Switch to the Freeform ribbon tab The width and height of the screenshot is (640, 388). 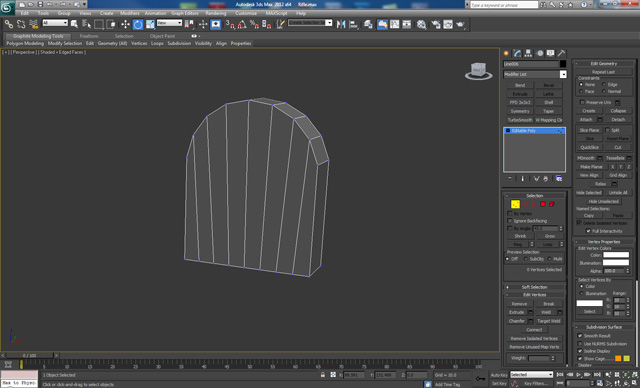point(89,36)
